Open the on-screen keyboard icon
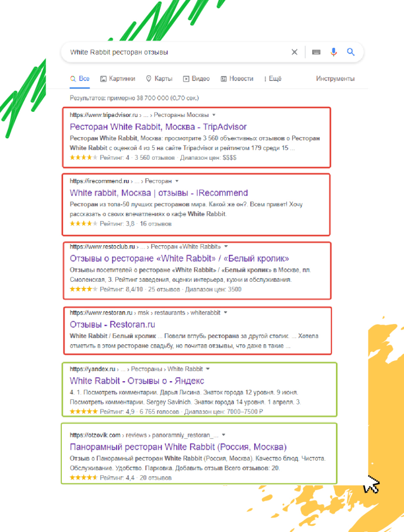 (316, 52)
